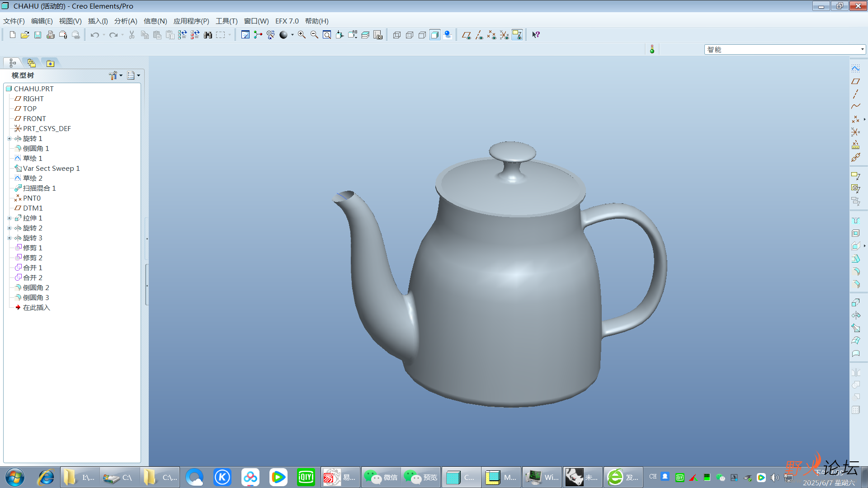Switch to the Favorites tab
868x488 pixels.
(50, 63)
